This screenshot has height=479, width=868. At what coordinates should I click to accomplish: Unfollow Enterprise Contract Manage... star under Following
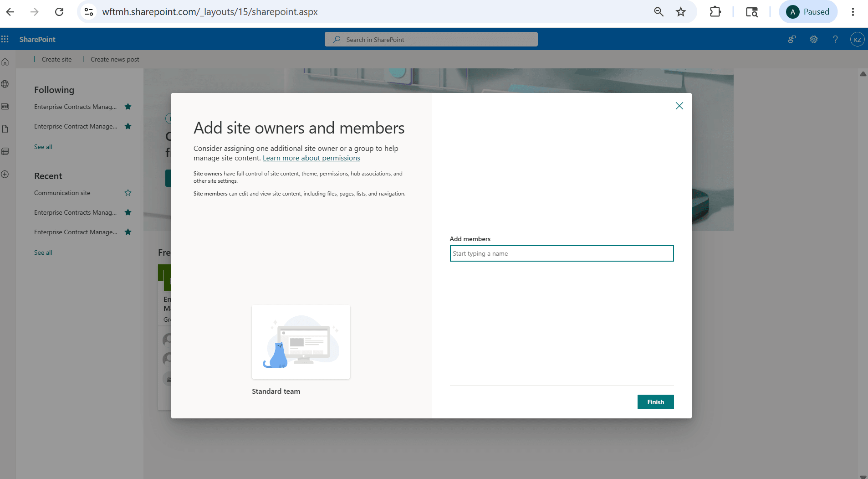128,126
